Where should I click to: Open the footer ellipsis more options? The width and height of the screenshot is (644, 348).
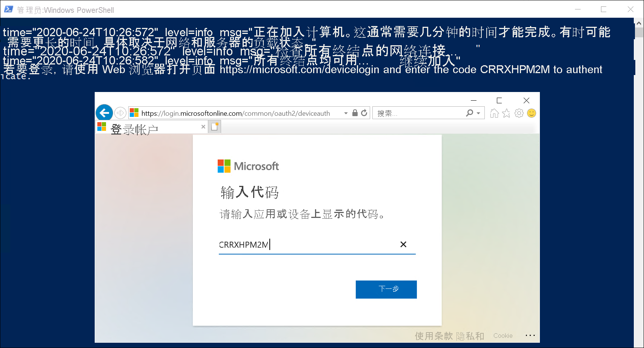click(x=530, y=335)
